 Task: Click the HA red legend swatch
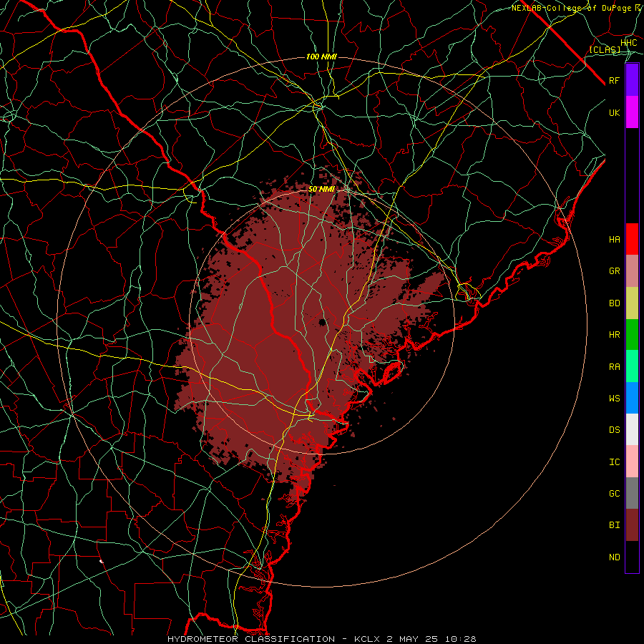point(632,239)
